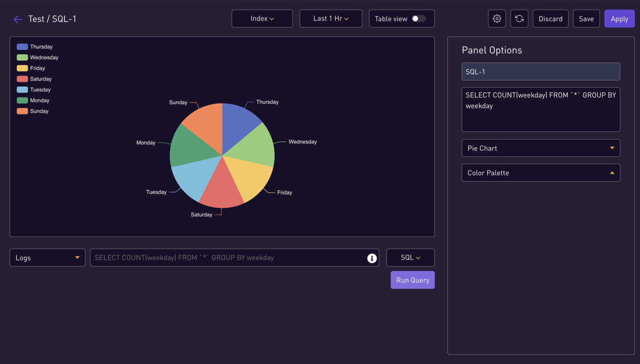Toggle Wednesday legend color swatch
The height and width of the screenshot is (364, 640).
(x=22, y=57)
